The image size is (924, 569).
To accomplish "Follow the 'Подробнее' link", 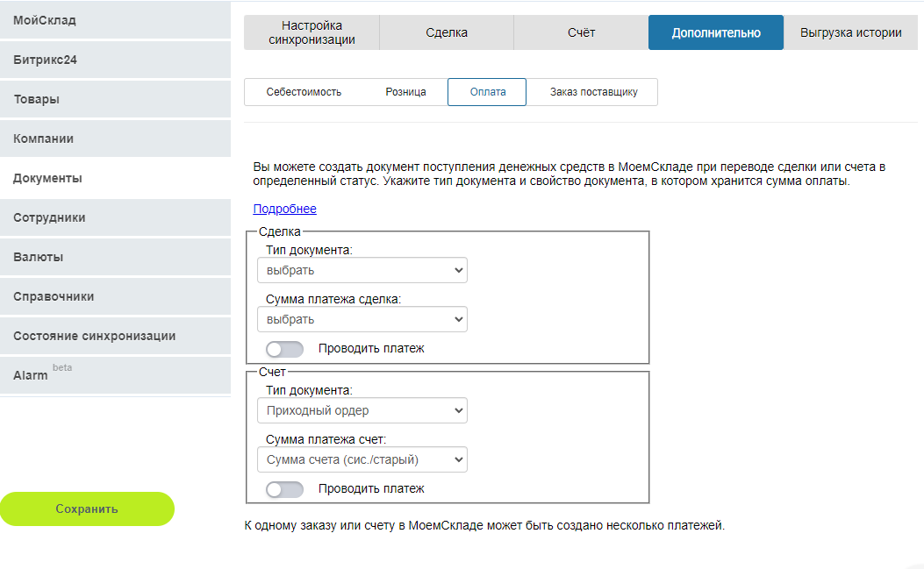I will (x=284, y=209).
